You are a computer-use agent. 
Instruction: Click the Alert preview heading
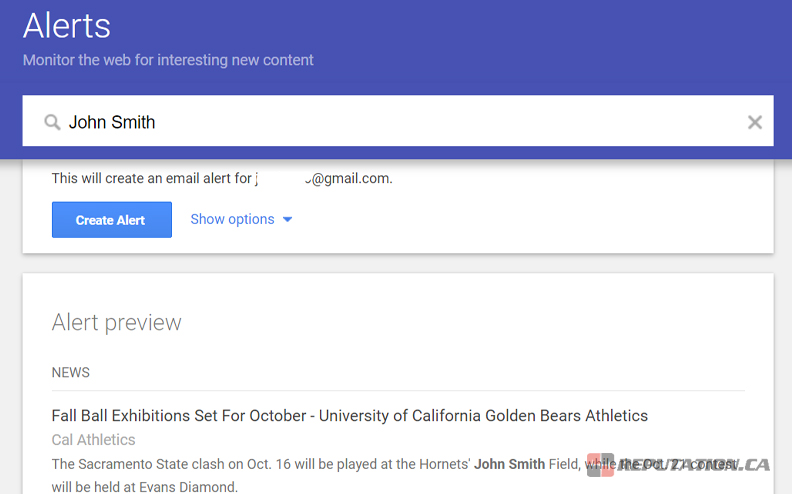click(x=116, y=322)
